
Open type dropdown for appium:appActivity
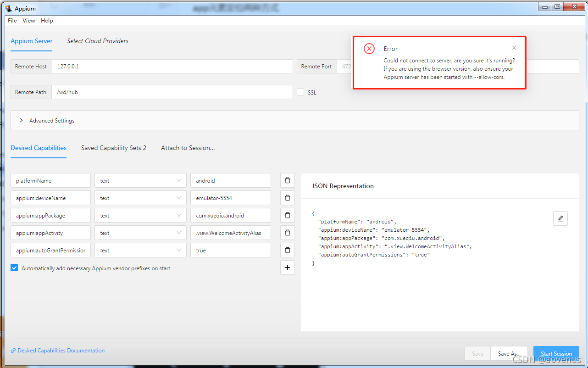click(140, 233)
